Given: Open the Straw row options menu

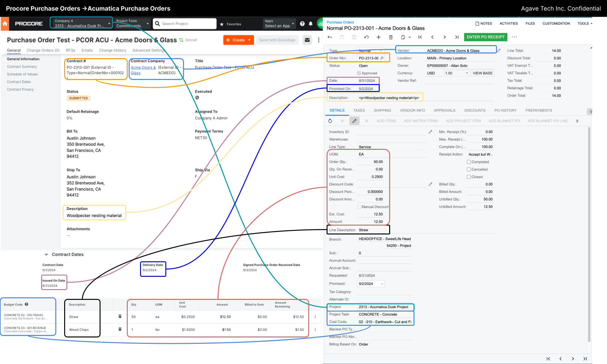Looking at the screenshot, I should pos(315,317).
